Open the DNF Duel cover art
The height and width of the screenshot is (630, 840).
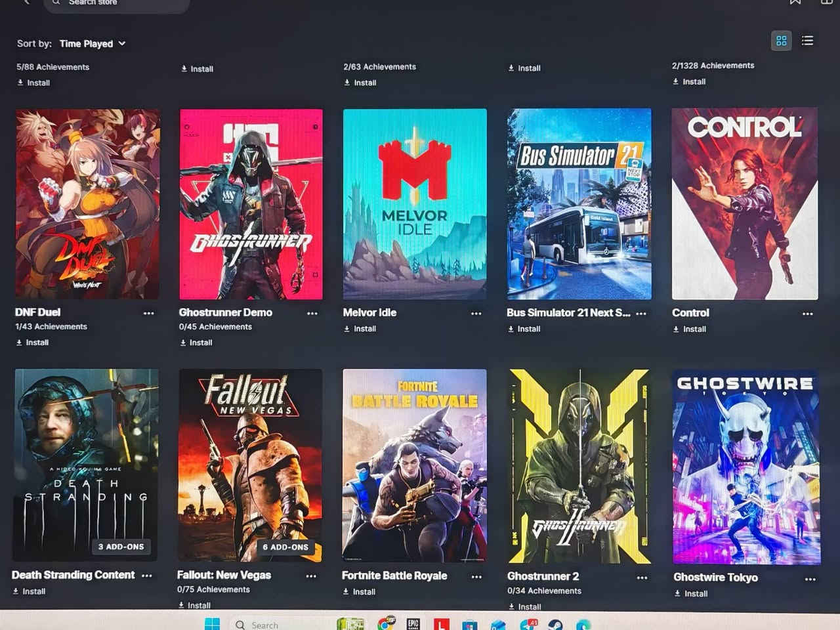coord(87,204)
